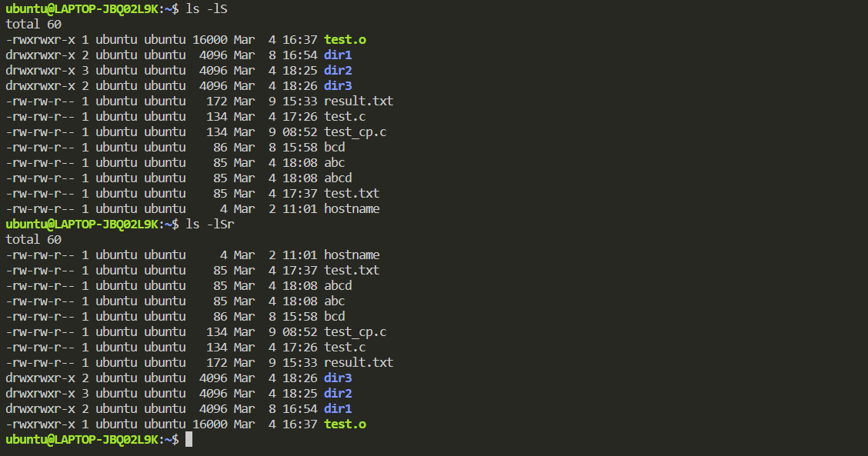
Task: Click test.txt in the reversed listing
Action: tap(352, 270)
